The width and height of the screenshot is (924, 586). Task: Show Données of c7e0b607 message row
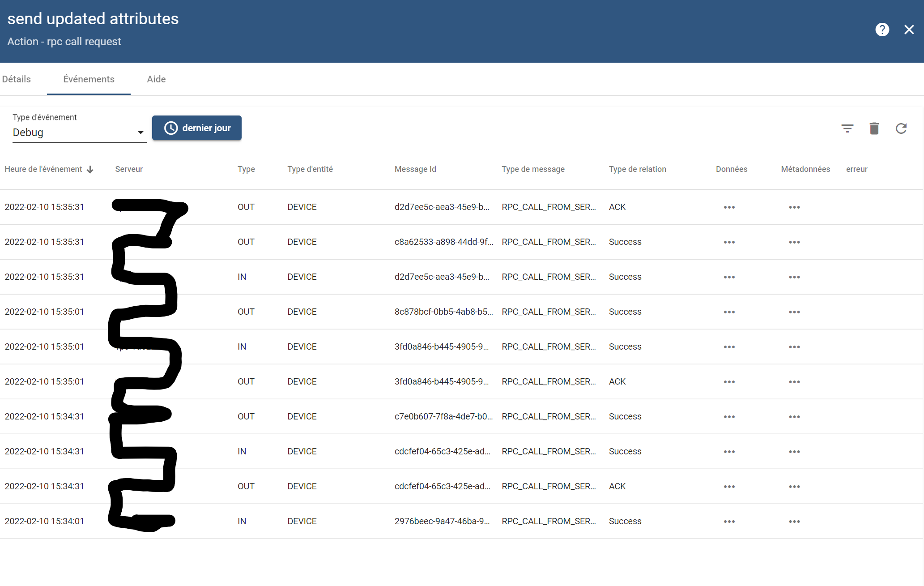(729, 417)
